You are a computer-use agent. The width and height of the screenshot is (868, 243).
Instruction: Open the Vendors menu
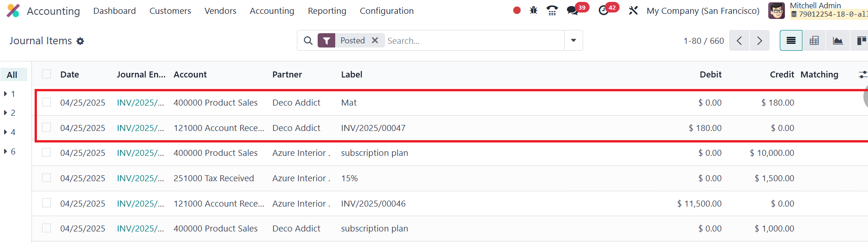[220, 11]
